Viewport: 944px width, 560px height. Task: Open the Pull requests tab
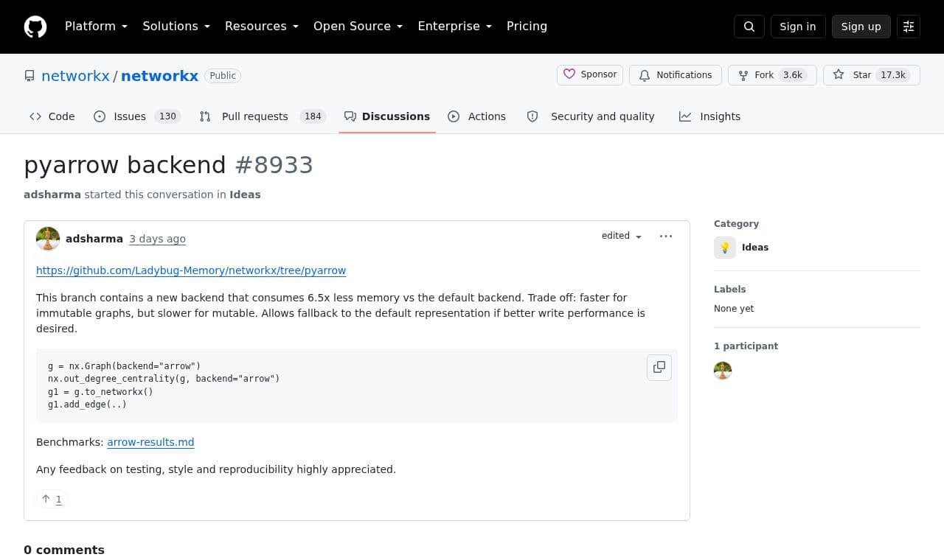[x=263, y=116]
